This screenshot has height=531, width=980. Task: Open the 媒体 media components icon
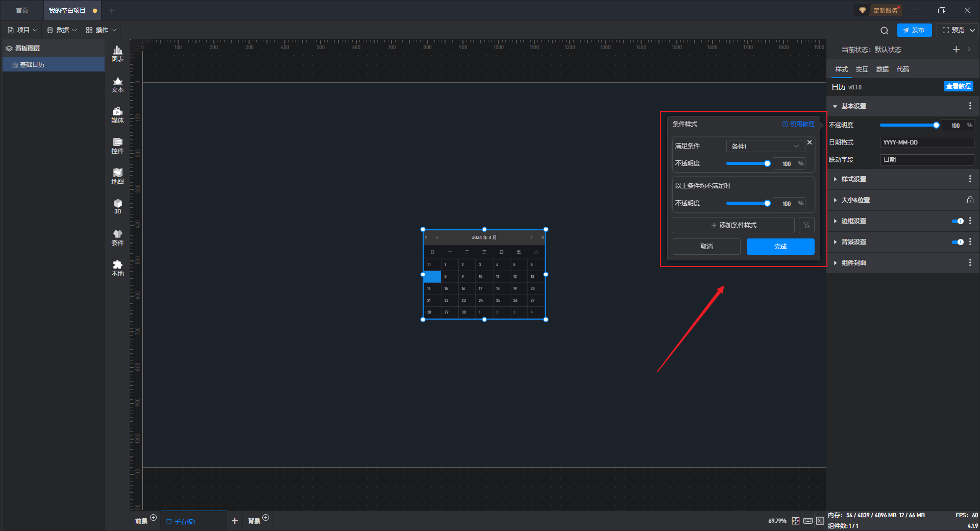pos(117,115)
